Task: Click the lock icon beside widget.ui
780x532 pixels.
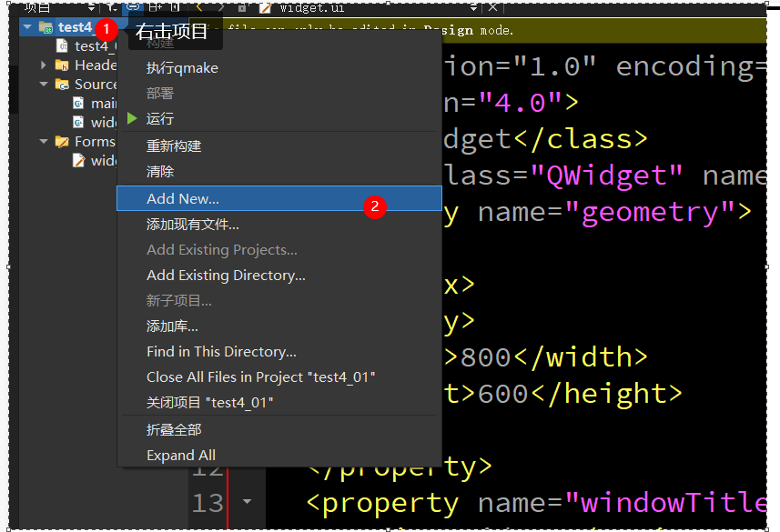Action: point(243,6)
